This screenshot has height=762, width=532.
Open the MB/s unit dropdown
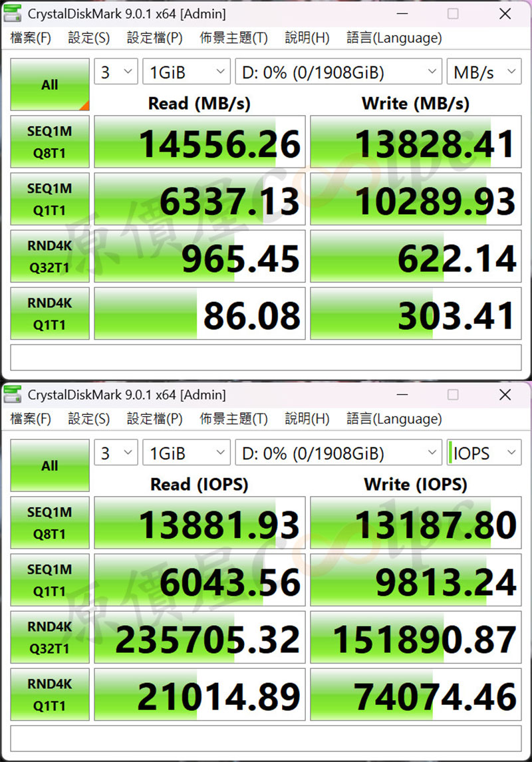[x=484, y=72]
